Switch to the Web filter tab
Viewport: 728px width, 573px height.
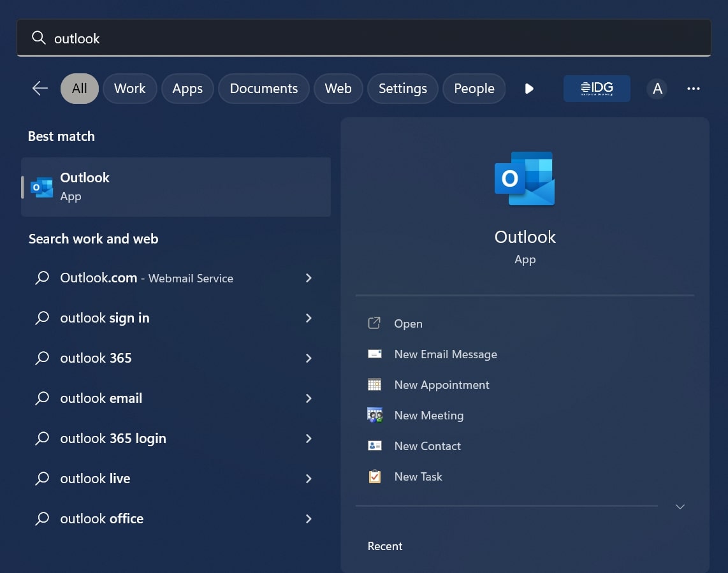(338, 88)
